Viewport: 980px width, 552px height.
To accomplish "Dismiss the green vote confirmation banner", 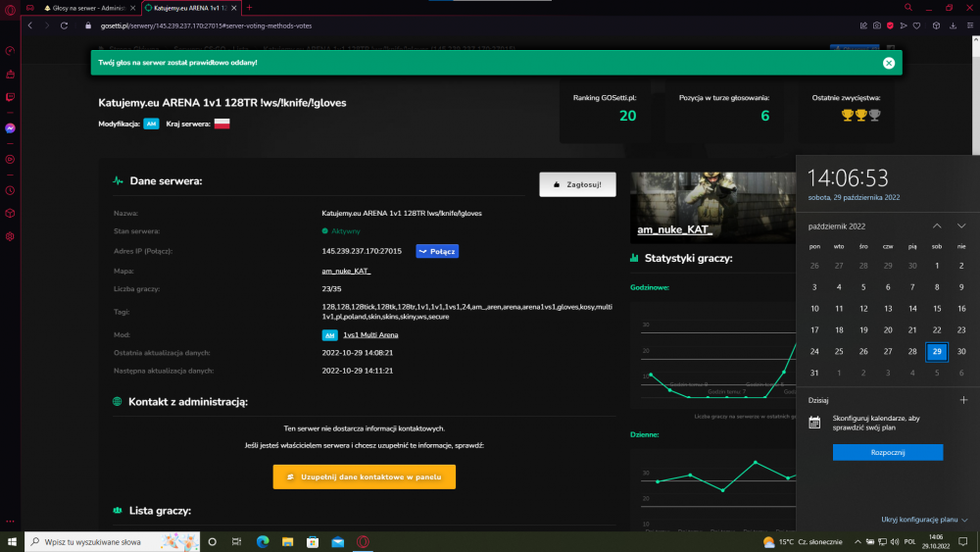I will [x=889, y=63].
